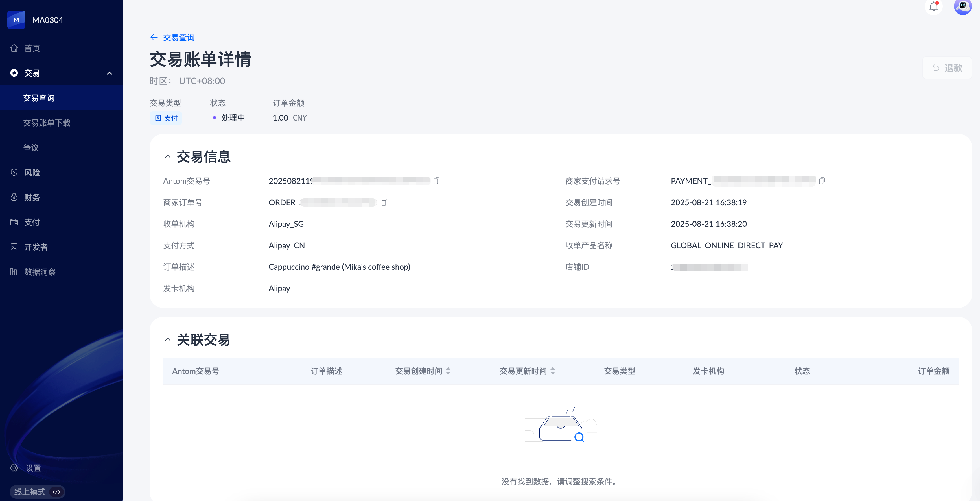Screen dimensions: 980x501
Task: Click 交易查询 breadcrumb link
Action: pos(179,37)
